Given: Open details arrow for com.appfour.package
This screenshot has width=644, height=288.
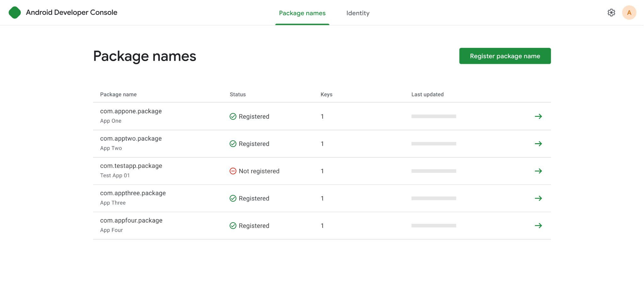Looking at the screenshot, I should click(x=539, y=225).
